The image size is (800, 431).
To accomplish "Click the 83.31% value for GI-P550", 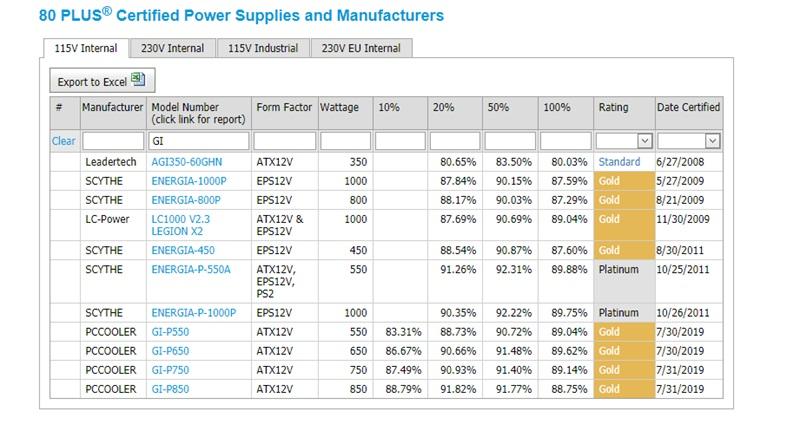I will click(x=403, y=332).
